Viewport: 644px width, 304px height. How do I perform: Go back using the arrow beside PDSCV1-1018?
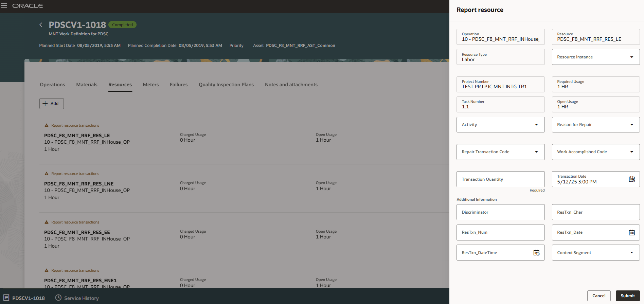click(x=41, y=25)
